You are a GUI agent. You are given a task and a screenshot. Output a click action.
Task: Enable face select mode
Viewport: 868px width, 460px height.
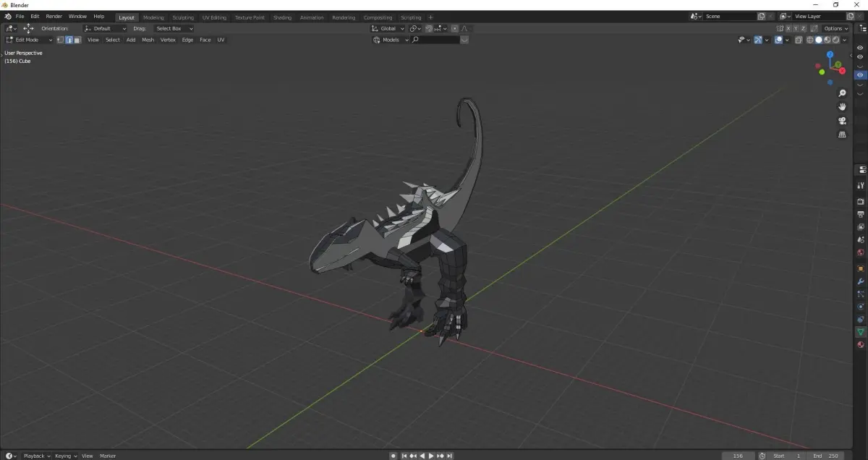click(77, 40)
